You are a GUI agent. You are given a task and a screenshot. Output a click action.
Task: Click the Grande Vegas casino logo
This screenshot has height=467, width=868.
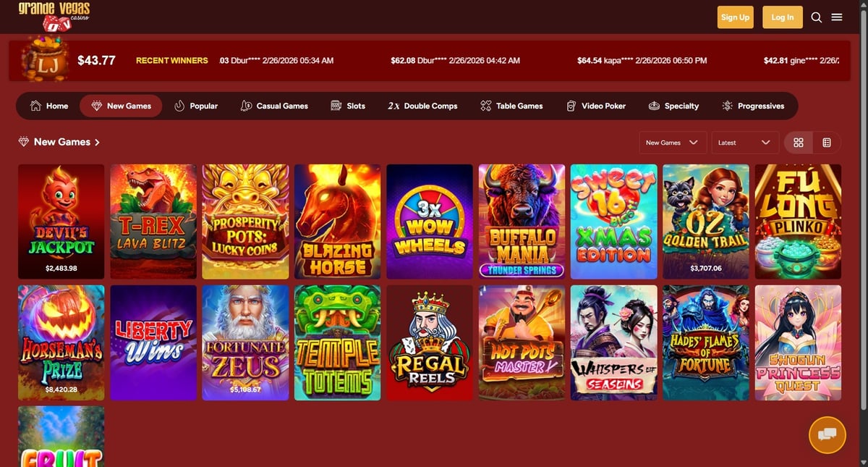54,16
